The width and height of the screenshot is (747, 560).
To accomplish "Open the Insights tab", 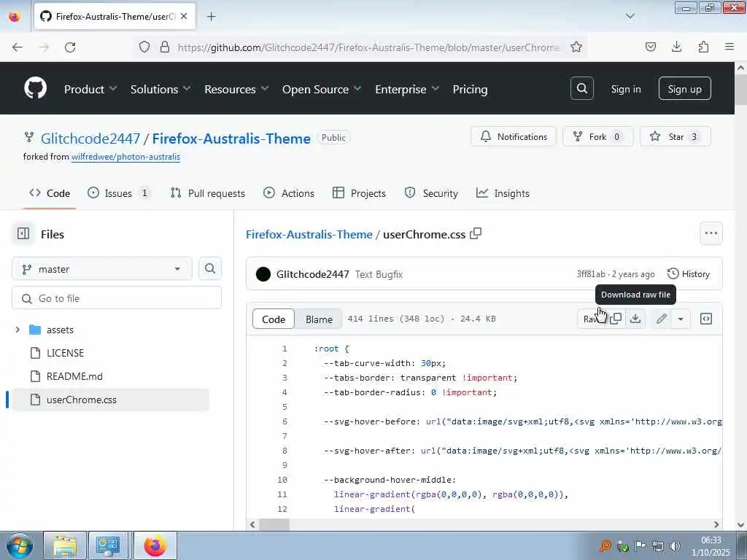I will coord(503,193).
